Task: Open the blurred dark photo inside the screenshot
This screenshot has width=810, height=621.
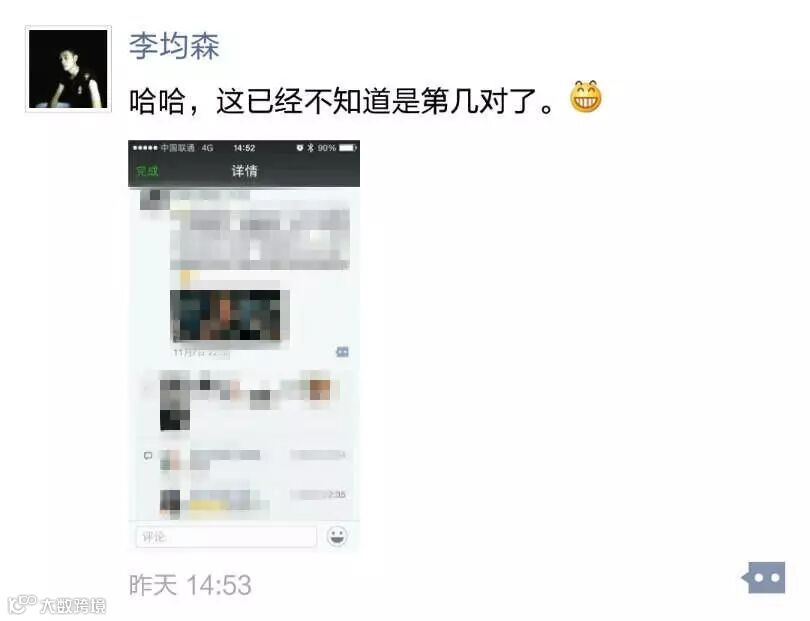Action: (x=225, y=315)
